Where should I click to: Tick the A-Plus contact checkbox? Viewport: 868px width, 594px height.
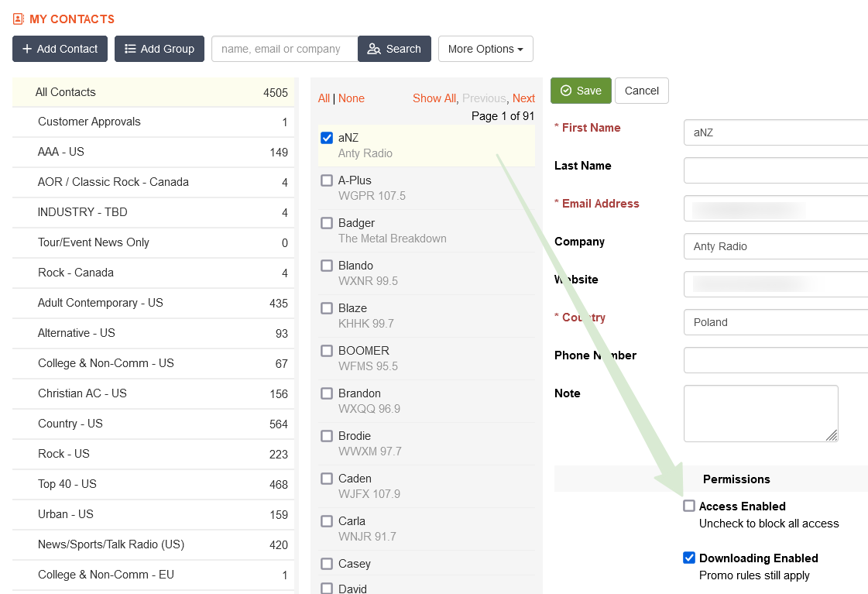(327, 180)
